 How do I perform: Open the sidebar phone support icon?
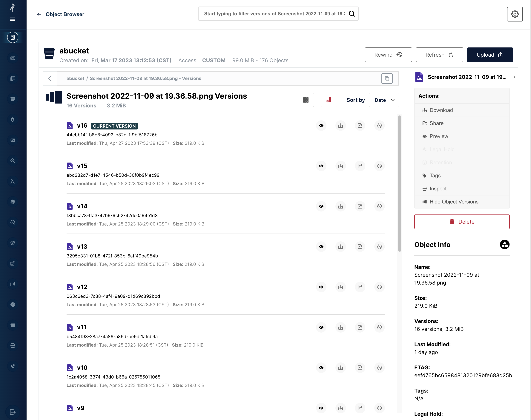pos(13,366)
